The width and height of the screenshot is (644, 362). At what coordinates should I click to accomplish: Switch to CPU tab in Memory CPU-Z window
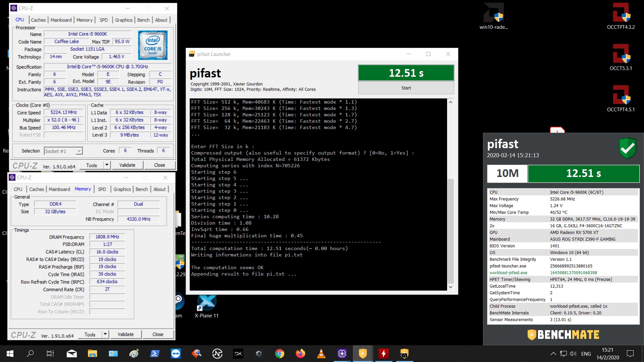pos(18,189)
